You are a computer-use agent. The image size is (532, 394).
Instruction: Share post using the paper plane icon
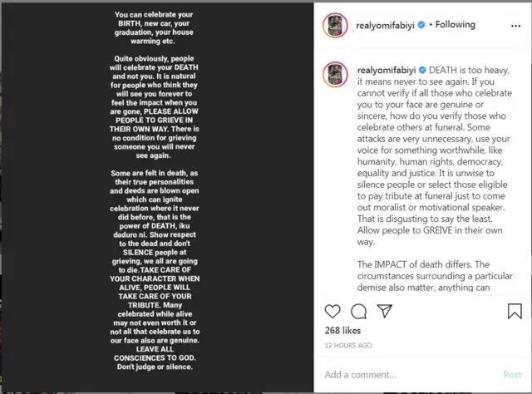[384, 312]
